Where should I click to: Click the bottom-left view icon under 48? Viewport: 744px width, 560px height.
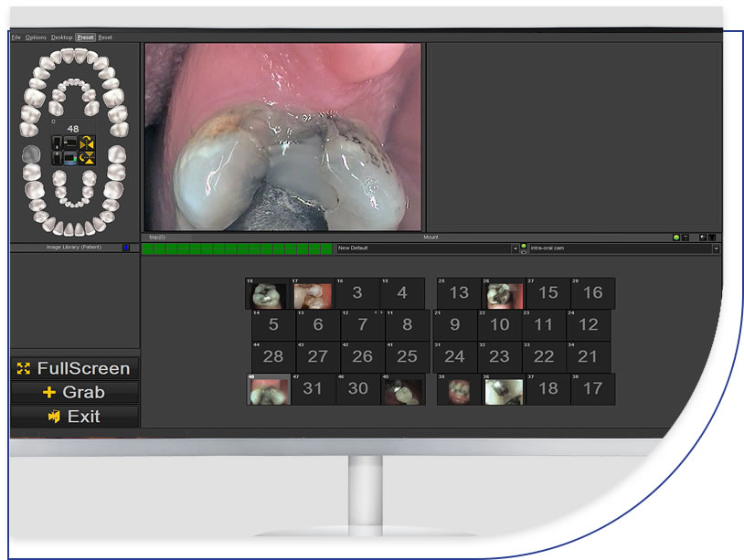coord(58,157)
